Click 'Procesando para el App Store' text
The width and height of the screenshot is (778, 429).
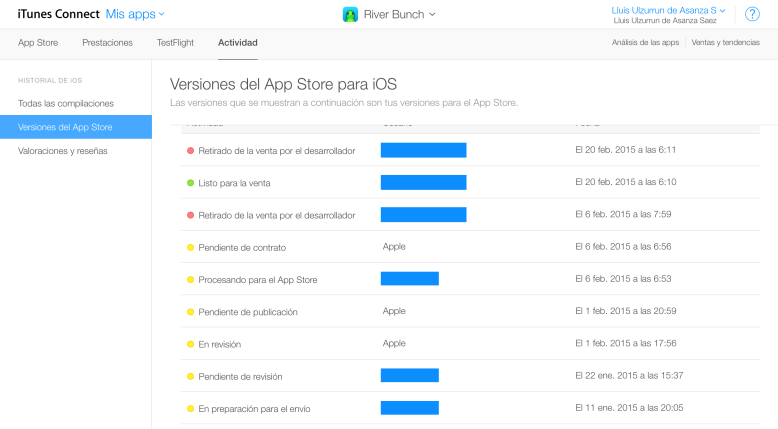pyautogui.click(x=258, y=280)
